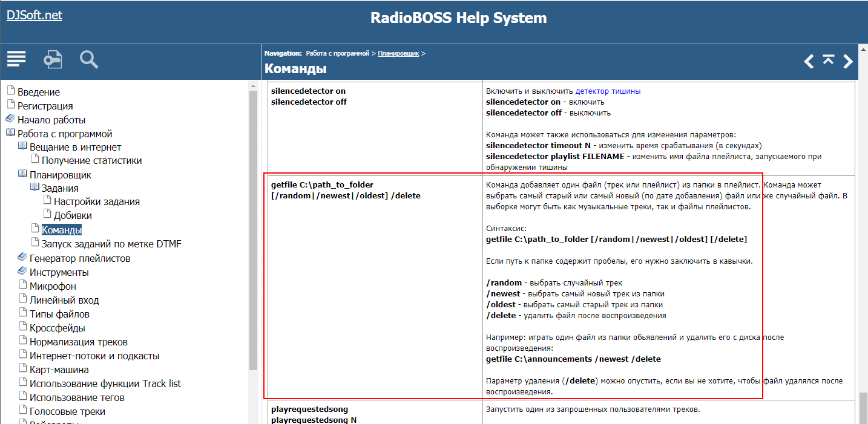The height and width of the screenshot is (424, 868).
Task: Select Настройки задания in the tree
Action: (x=96, y=202)
